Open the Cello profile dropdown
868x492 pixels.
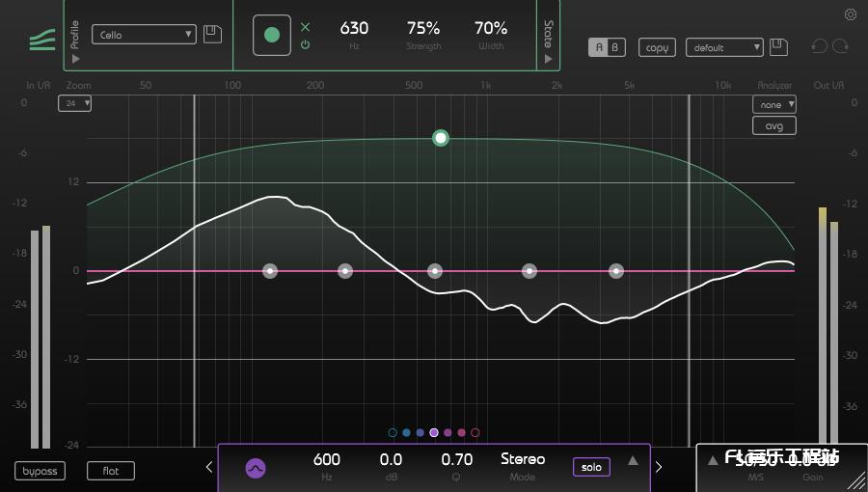point(144,35)
